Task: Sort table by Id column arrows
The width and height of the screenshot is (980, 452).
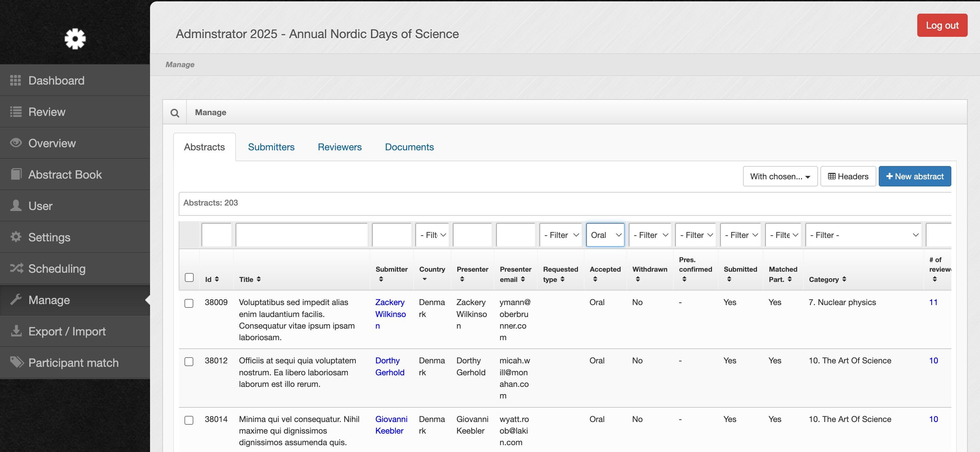Action: [217, 279]
